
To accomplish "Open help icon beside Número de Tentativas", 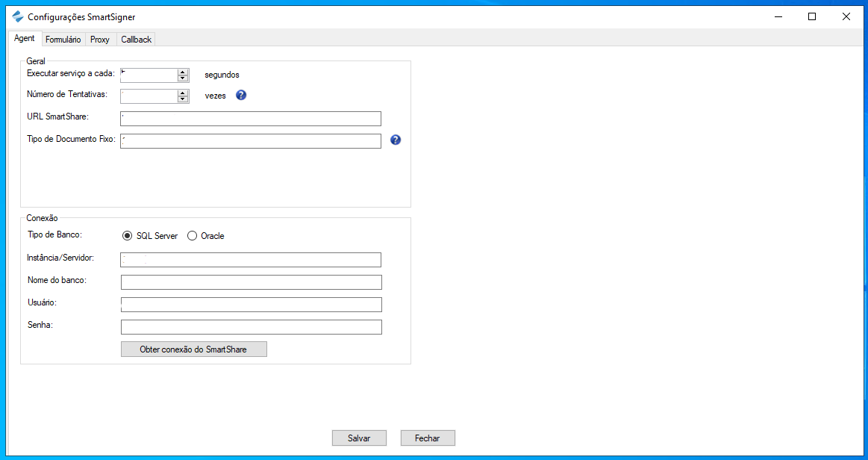I will (241, 95).
